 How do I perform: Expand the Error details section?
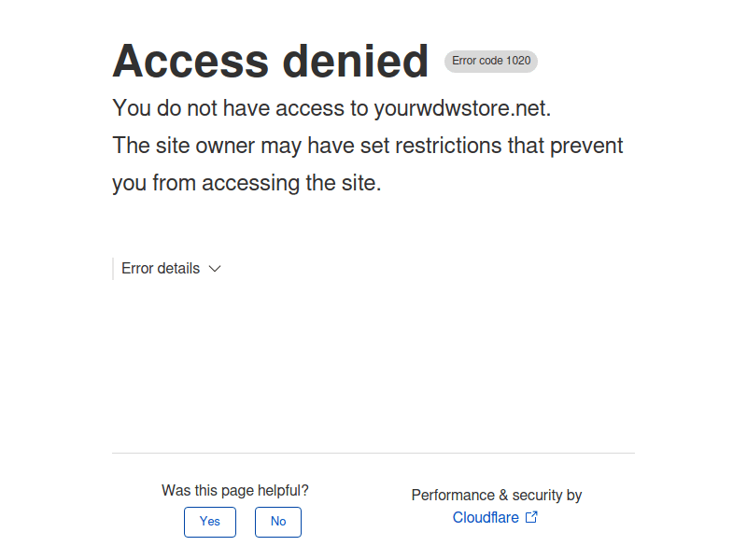(x=161, y=269)
